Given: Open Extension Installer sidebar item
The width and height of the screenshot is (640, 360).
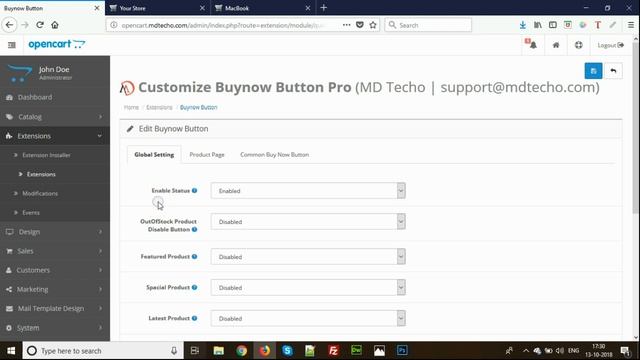Looking at the screenshot, I should (x=55, y=155).
